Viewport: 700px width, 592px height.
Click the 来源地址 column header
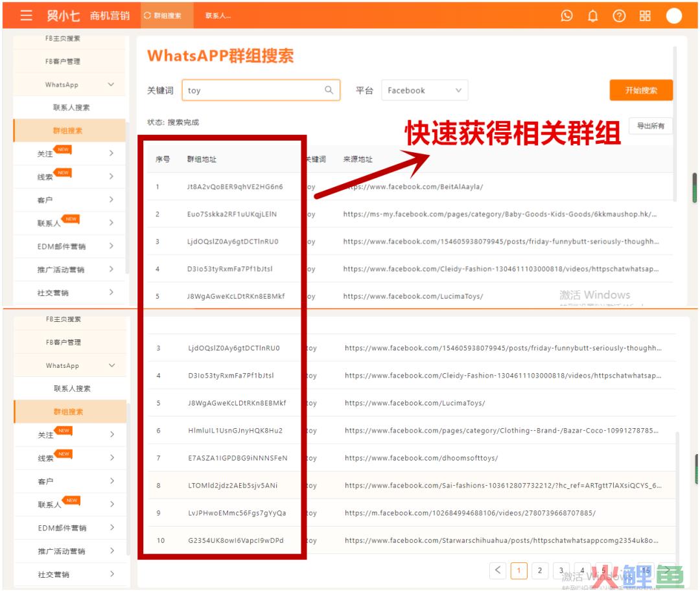358,159
